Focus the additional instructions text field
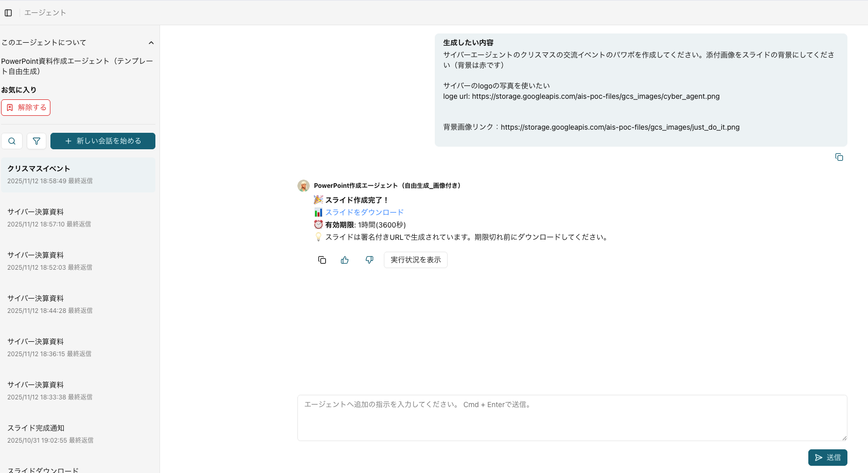 (572, 417)
